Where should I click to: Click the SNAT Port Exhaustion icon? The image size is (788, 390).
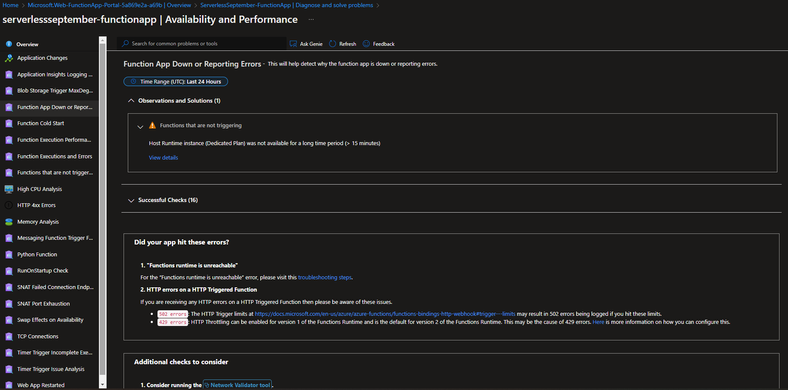click(9, 304)
